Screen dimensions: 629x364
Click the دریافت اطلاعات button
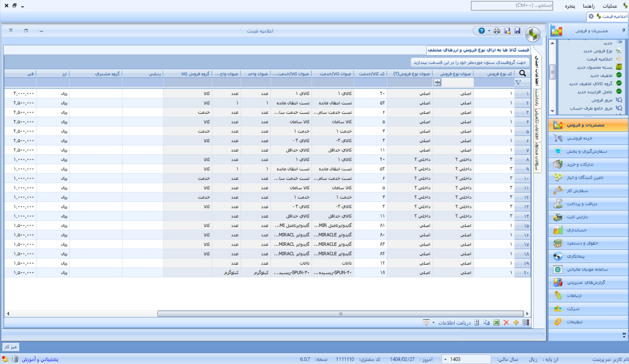(455, 323)
